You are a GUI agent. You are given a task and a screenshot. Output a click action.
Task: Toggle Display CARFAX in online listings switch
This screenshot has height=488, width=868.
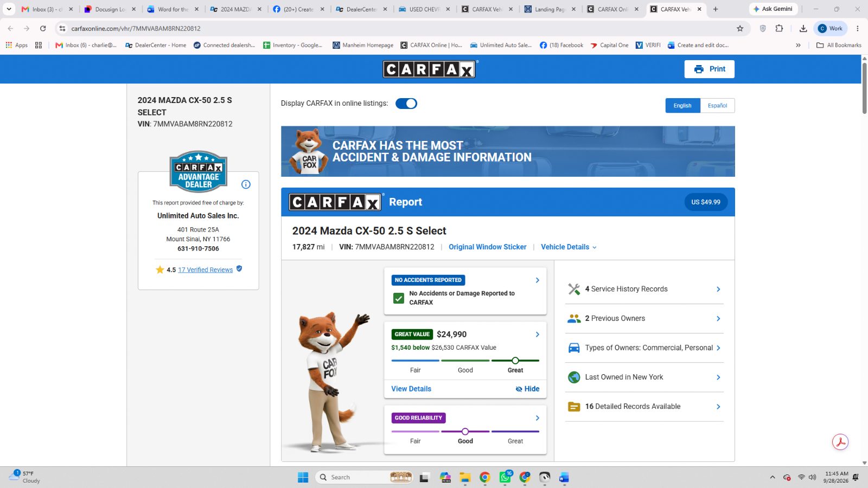[406, 104]
